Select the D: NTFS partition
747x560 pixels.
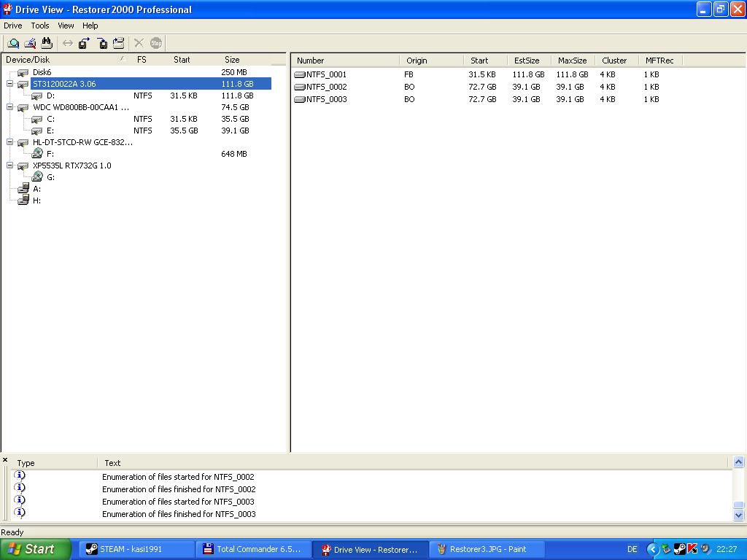click(50, 96)
